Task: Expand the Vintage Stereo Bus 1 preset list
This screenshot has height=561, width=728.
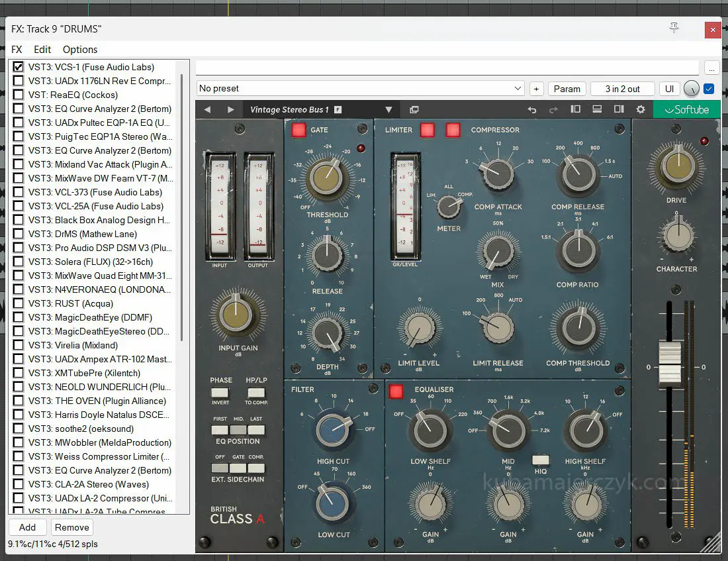Action: (389, 110)
